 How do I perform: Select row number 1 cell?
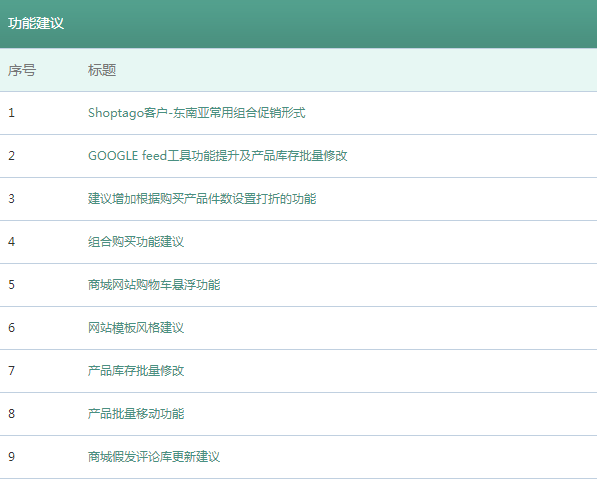point(11,113)
